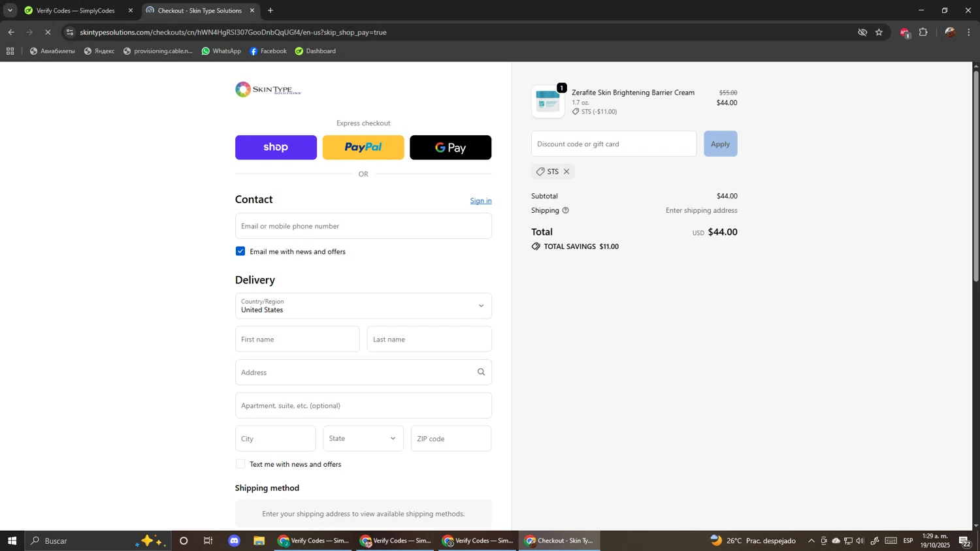Focus the Email or mobile phone field
The height and width of the screenshot is (551, 980).
tap(363, 226)
